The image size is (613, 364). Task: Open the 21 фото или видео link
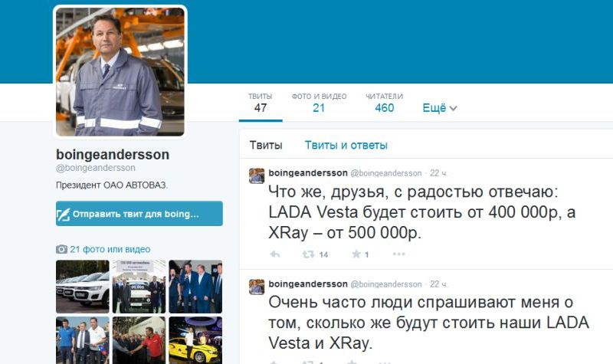(110, 249)
